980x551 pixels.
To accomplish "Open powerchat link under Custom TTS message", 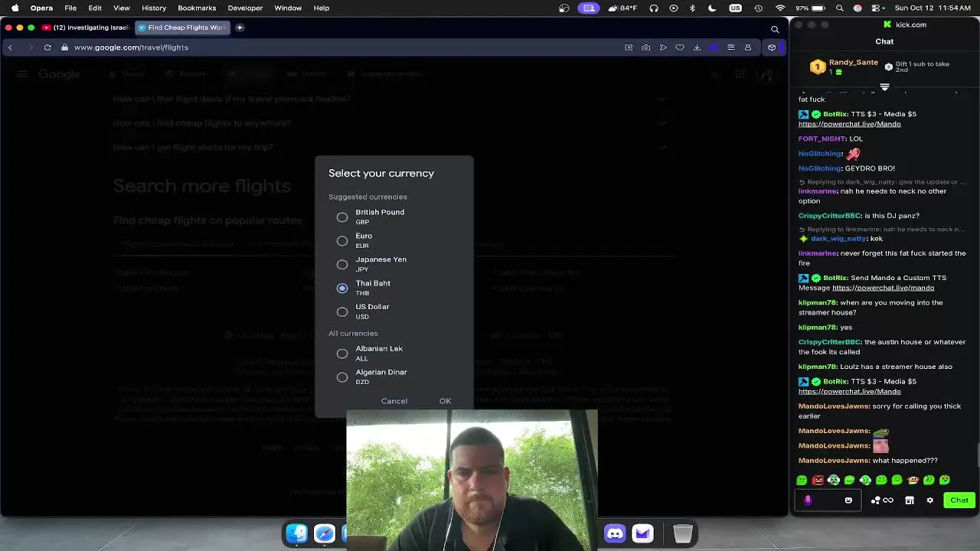I will coord(883,288).
